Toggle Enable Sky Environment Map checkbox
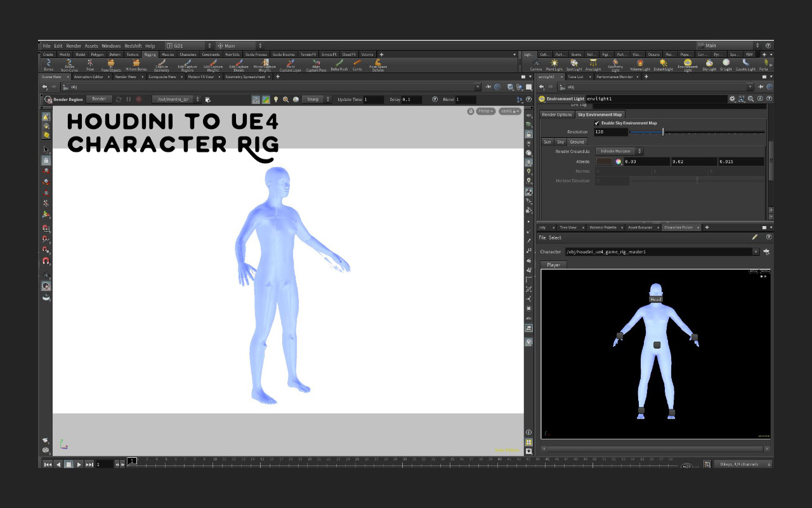This screenshot has width=812, height=508. point(597,123)
